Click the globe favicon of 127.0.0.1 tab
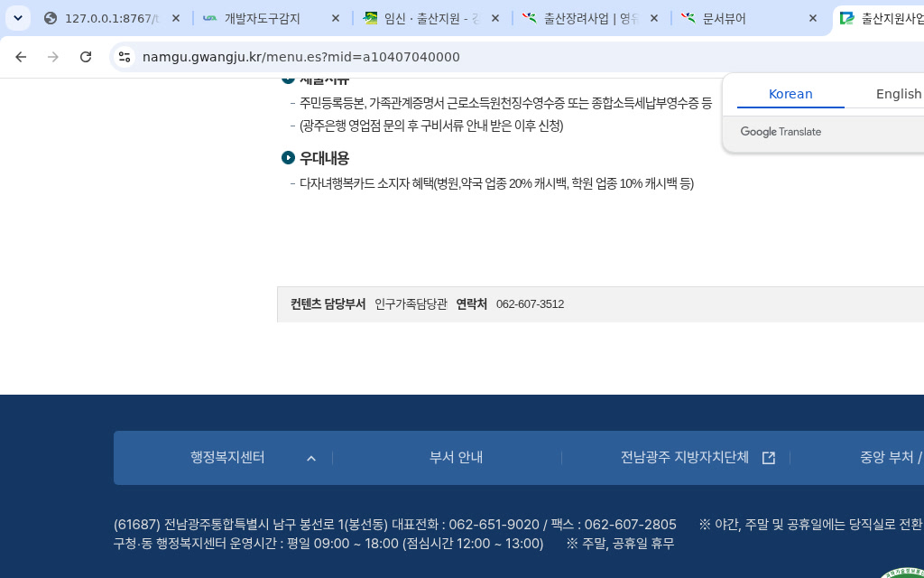Viewport: 924px width, 578px height. (51, 18)
